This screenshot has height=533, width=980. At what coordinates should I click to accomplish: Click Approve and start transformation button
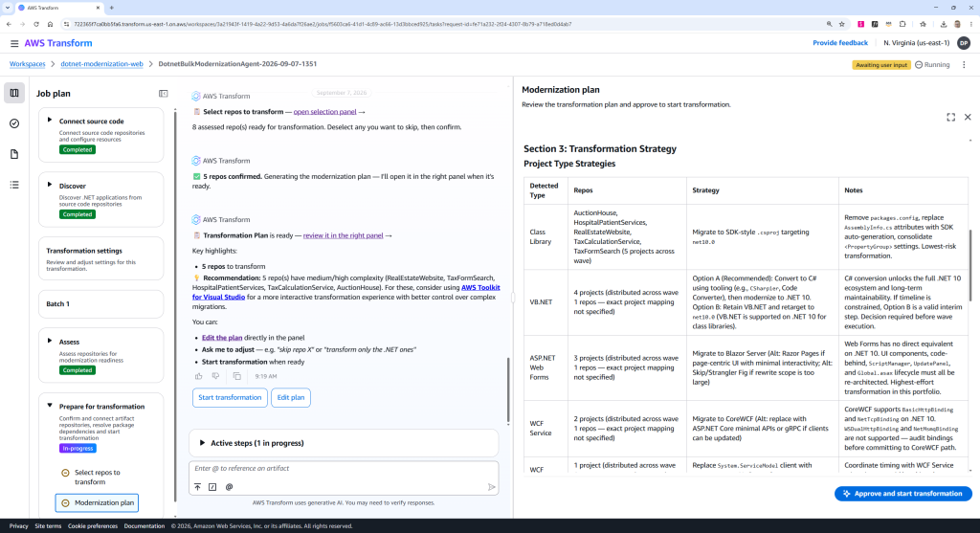[x=903, y=494]
